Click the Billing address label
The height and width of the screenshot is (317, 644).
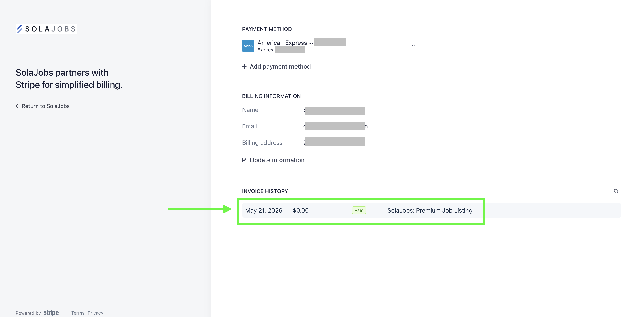pos(262,143)
